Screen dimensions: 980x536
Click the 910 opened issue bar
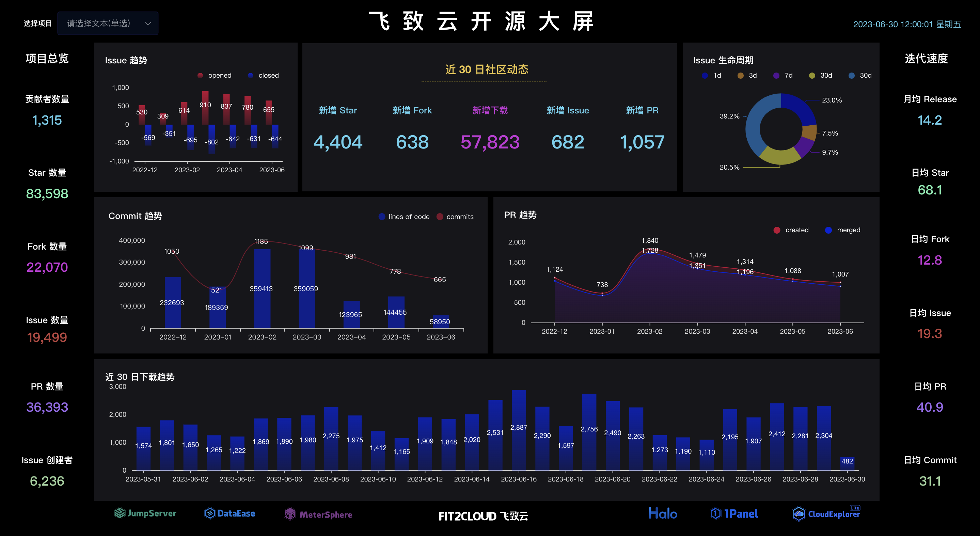[205, 108]
